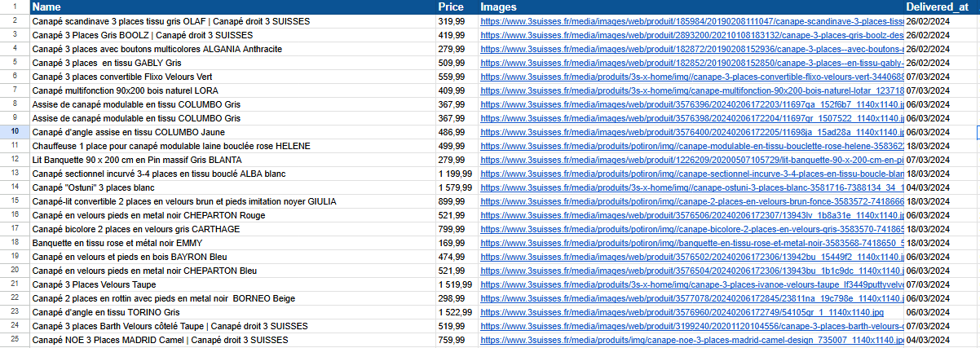Open the canape-3-places-gris-boolz image link
The width and height of the screenshot is (980, 348).
tap(691, 35)
